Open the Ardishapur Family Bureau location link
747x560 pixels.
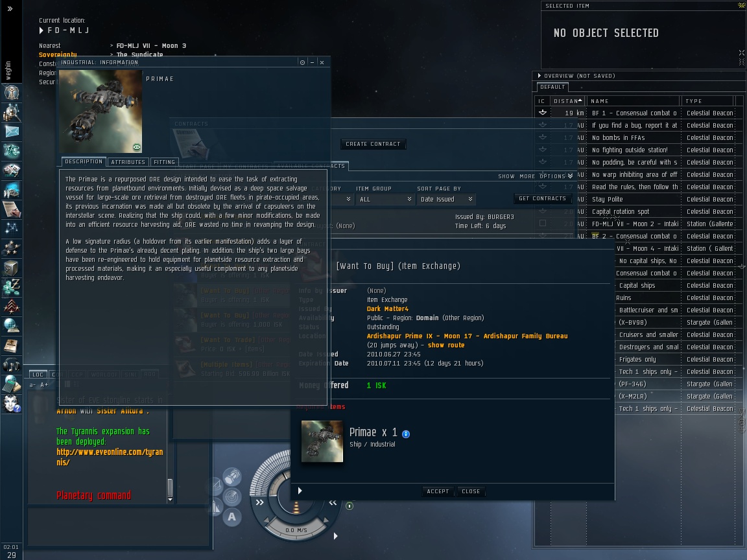(467, 336)
